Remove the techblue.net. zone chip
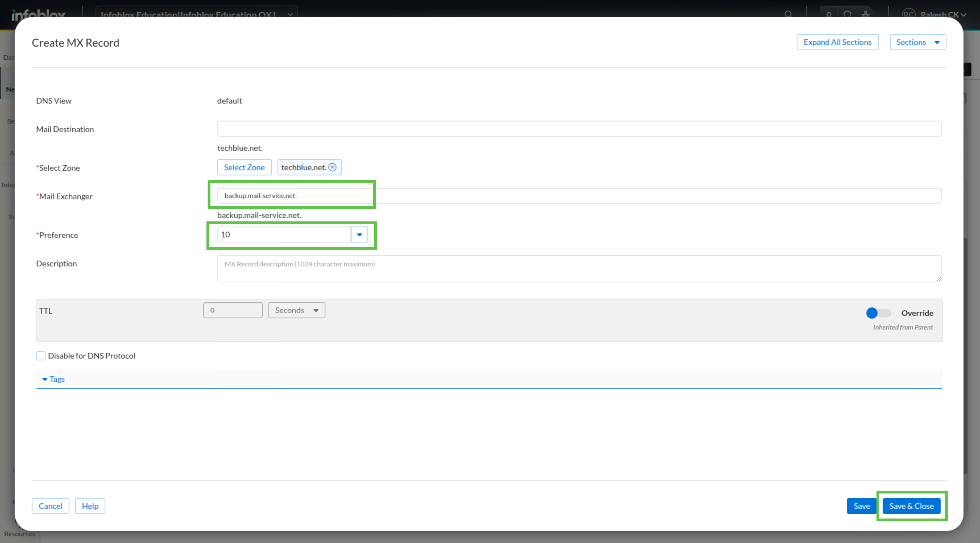This screenshot has height=543, width=980. pos(332,167)
